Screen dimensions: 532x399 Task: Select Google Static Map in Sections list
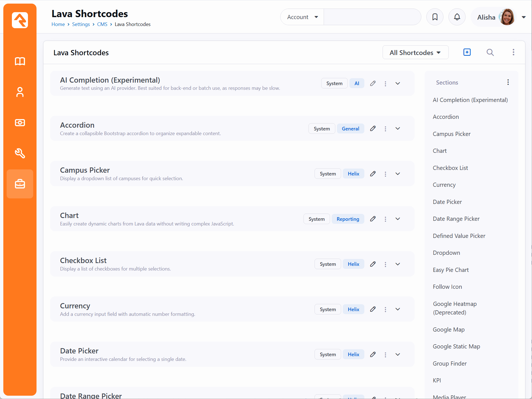coord(456,347)
